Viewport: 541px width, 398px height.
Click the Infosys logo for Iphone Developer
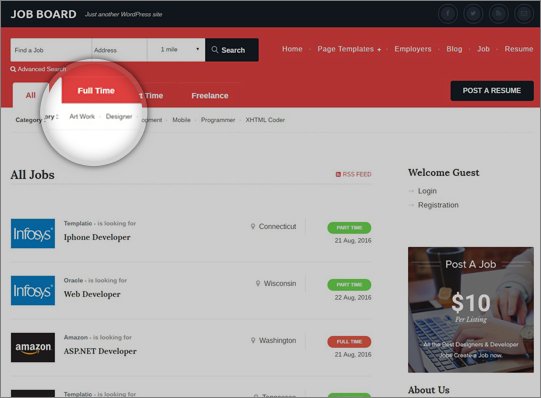[x=33, y=233]
